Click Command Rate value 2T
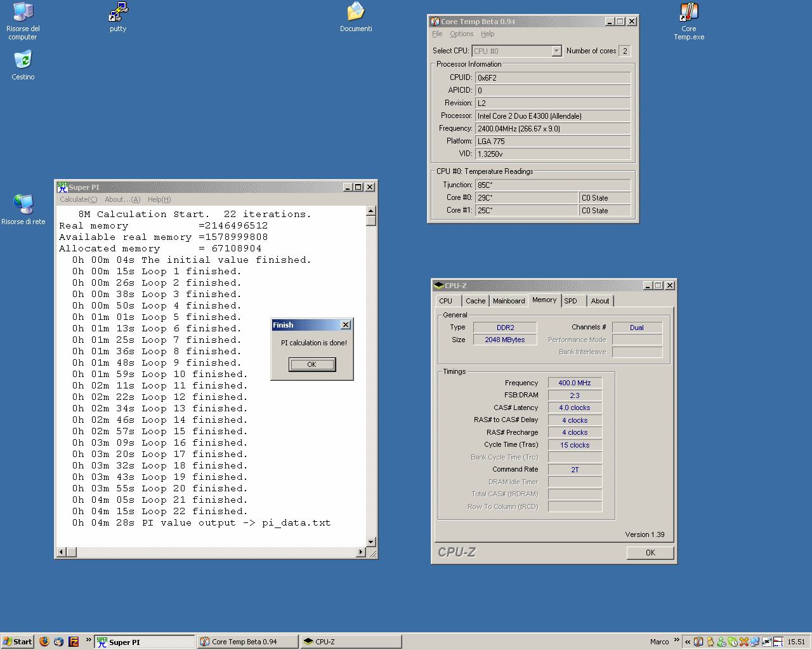 tap(575, 470)
